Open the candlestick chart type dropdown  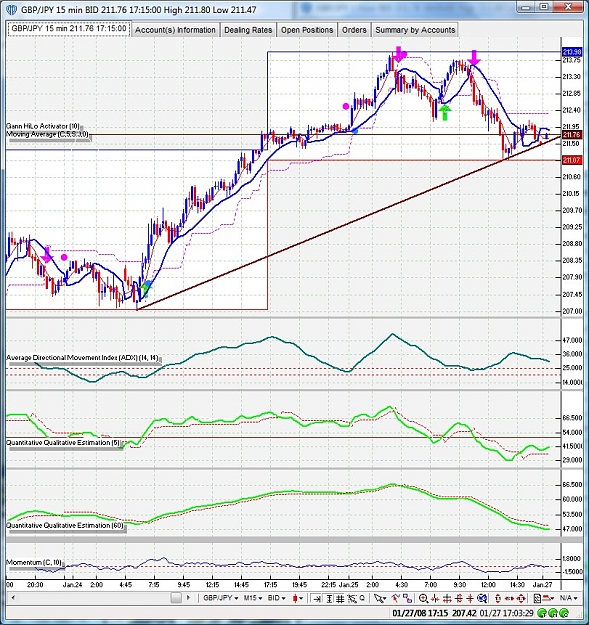point(298,598)
